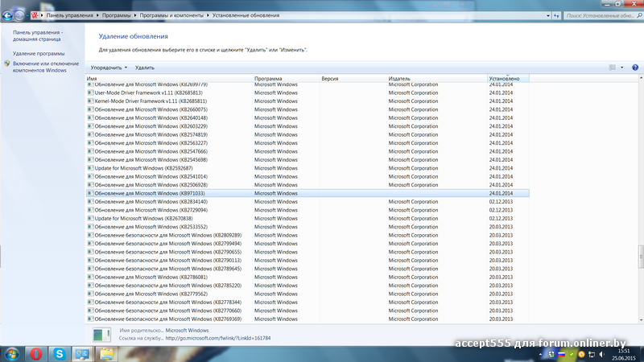Click icon of KB2685813 User-Mode Driver row
The height and width of the screenshot is (362, 644).
90,93
